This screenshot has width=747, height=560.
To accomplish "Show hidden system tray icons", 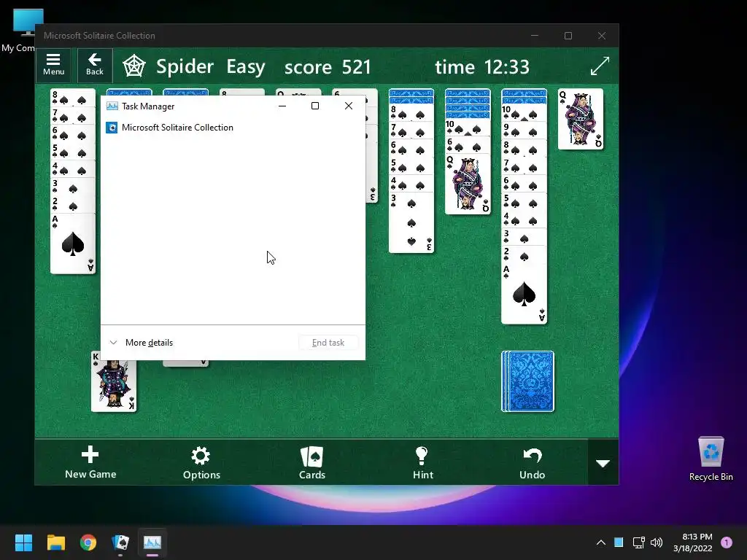I will pos(601,542).
